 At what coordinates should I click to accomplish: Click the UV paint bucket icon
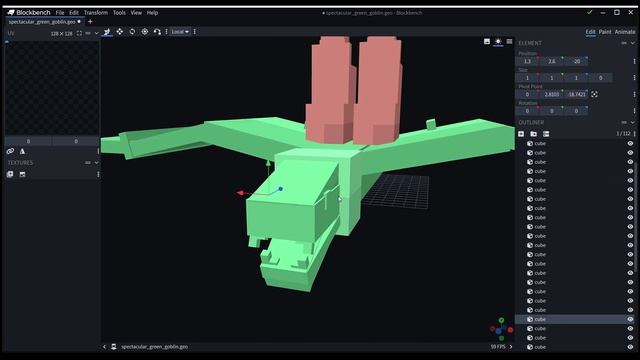point(22,151)
